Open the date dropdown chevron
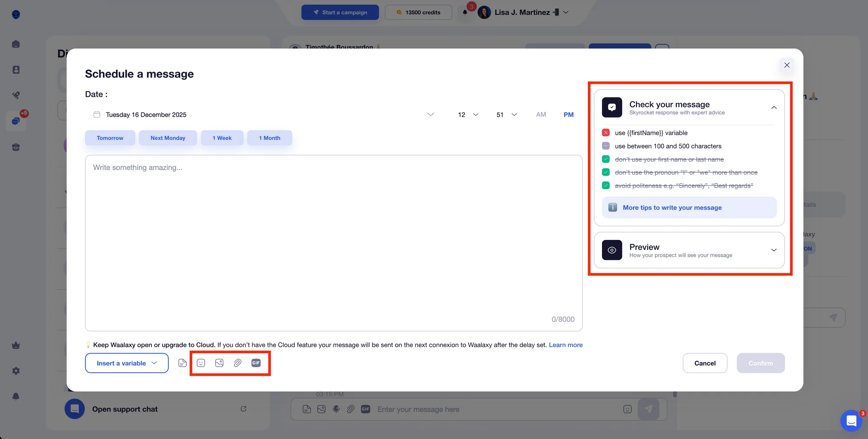Image resolution: width=868 pixels, height=439 pixels. (431, 115)
